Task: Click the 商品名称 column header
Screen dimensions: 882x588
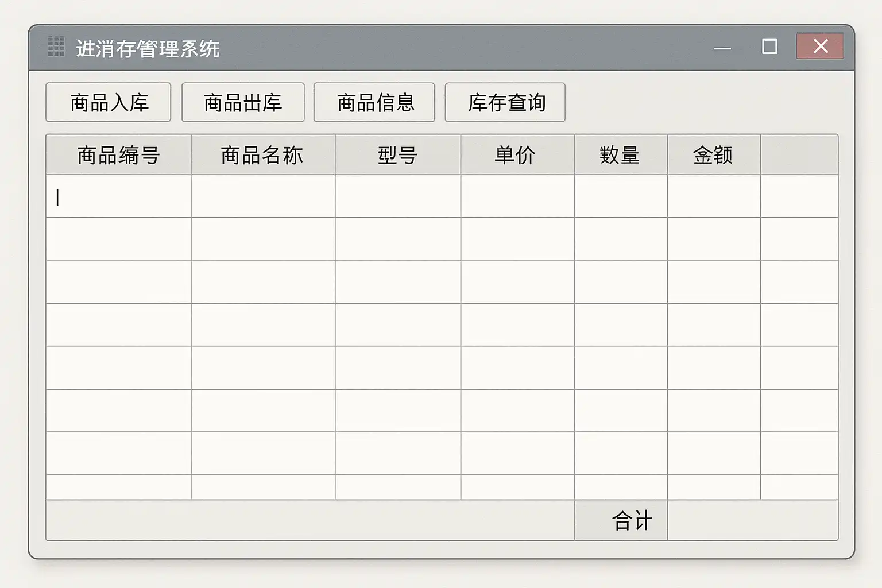Action: coord(263,155)
